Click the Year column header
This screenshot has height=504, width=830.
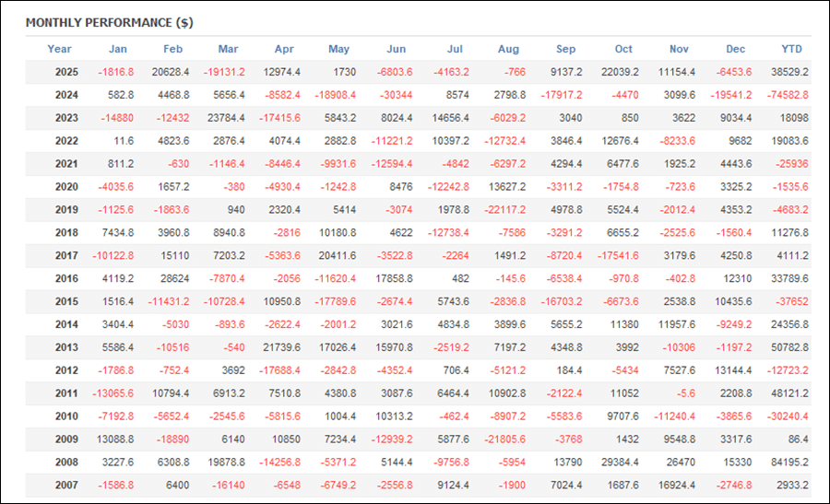[x=59, y=49]
